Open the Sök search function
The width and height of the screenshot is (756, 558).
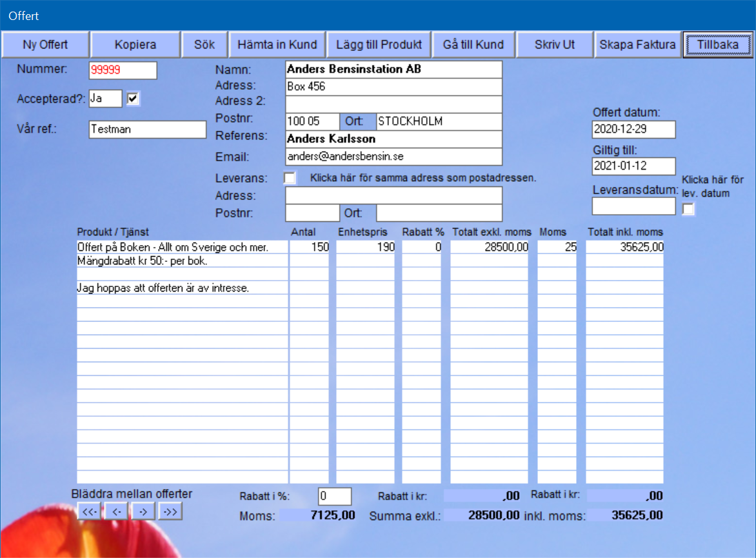click(x=204, y=45)
